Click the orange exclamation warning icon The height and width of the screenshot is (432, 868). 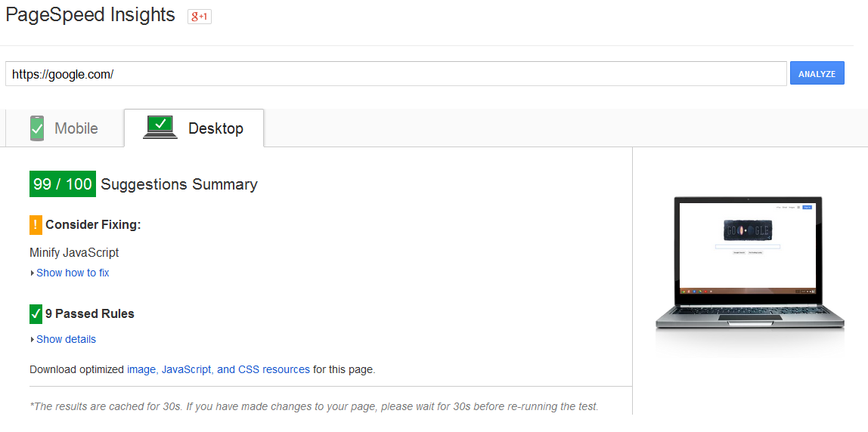tap(36, 225)
